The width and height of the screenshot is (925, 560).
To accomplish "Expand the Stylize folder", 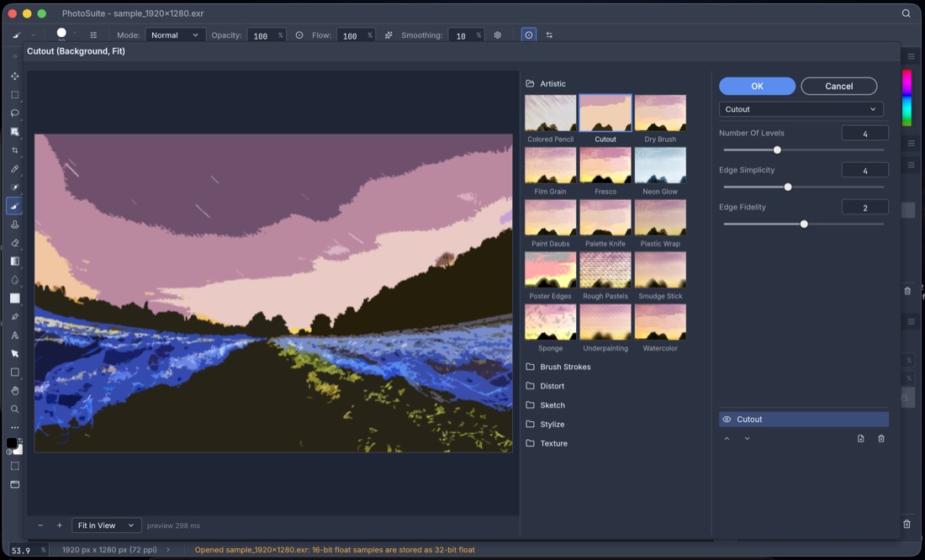I will point(545,425).
